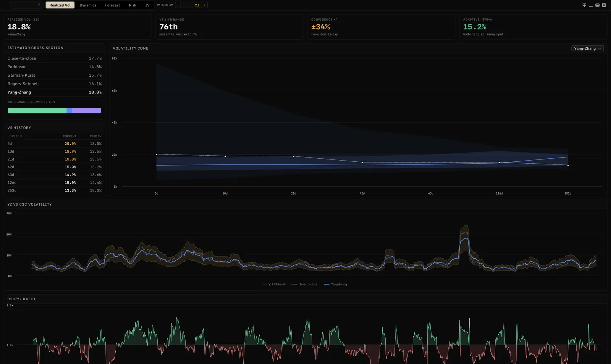Select the Realized Vol tab
Image resolution: width=611 pixels, height=364 pixels.
point(60,5)
